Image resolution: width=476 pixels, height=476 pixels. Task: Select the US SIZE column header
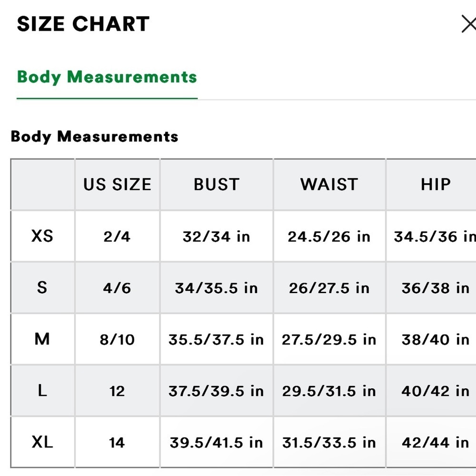click(117, 185)
